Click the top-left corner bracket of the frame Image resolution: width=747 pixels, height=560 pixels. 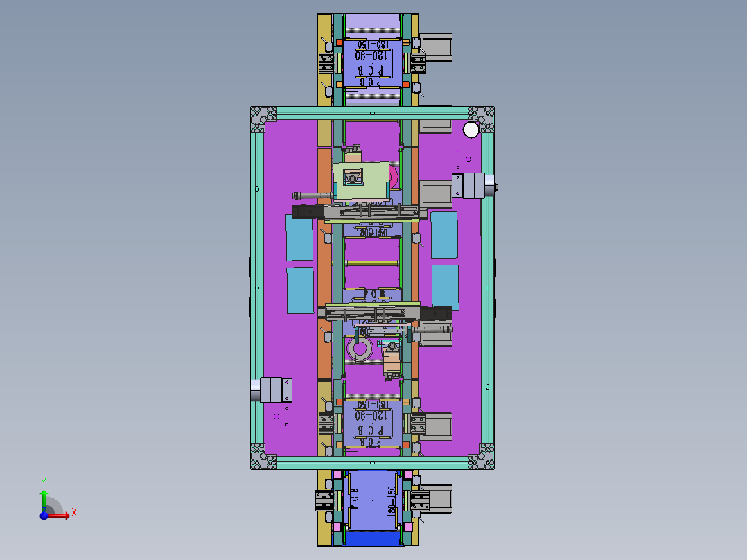point(263,119)
